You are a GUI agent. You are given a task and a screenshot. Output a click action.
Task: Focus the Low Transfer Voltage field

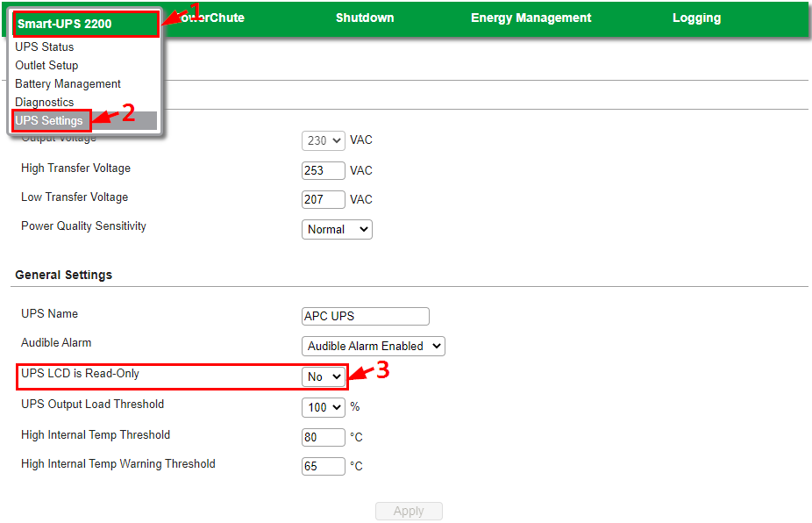(x=324, y=199)
